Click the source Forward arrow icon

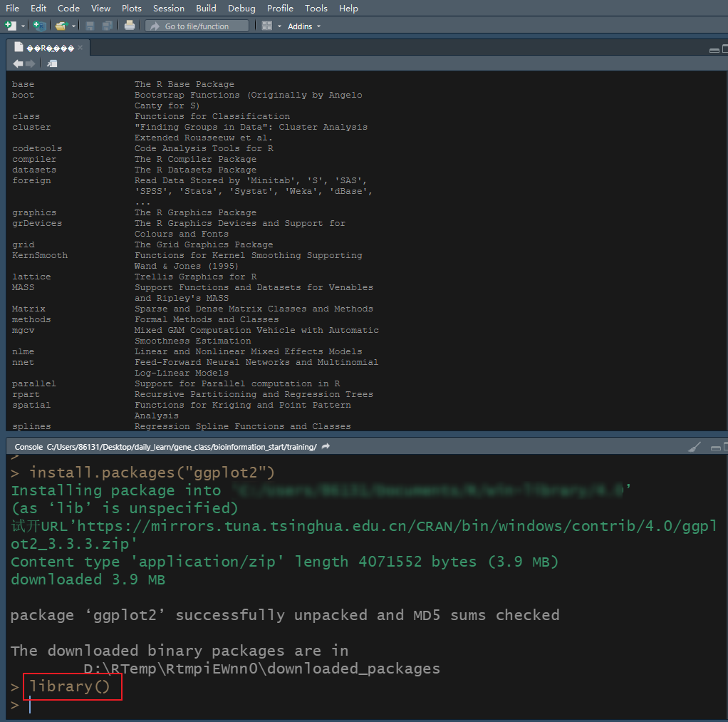pos(30,63)
